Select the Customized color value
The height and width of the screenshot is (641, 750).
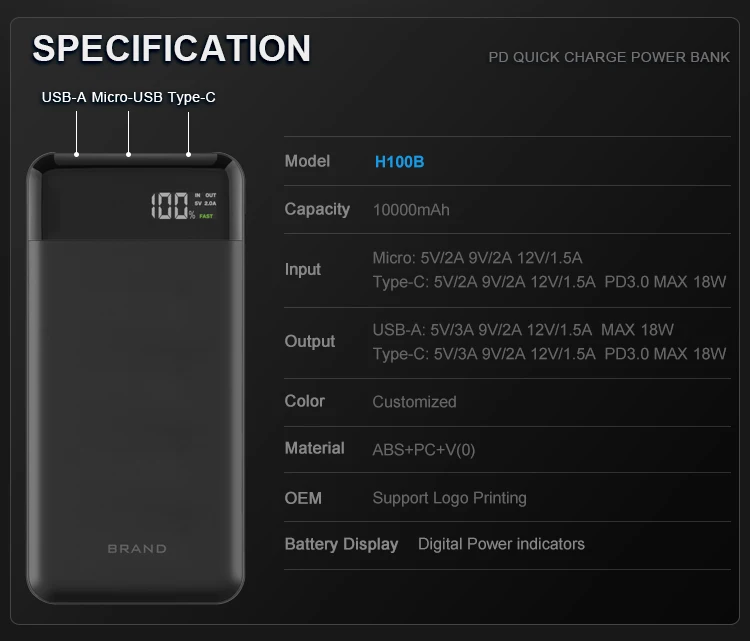click(x=414, y=402)
